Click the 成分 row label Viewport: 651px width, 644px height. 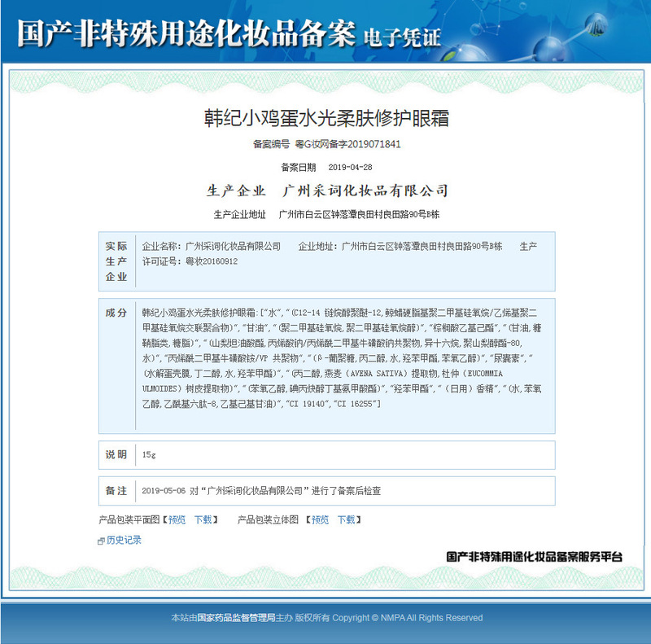click(x=116, y=313)
